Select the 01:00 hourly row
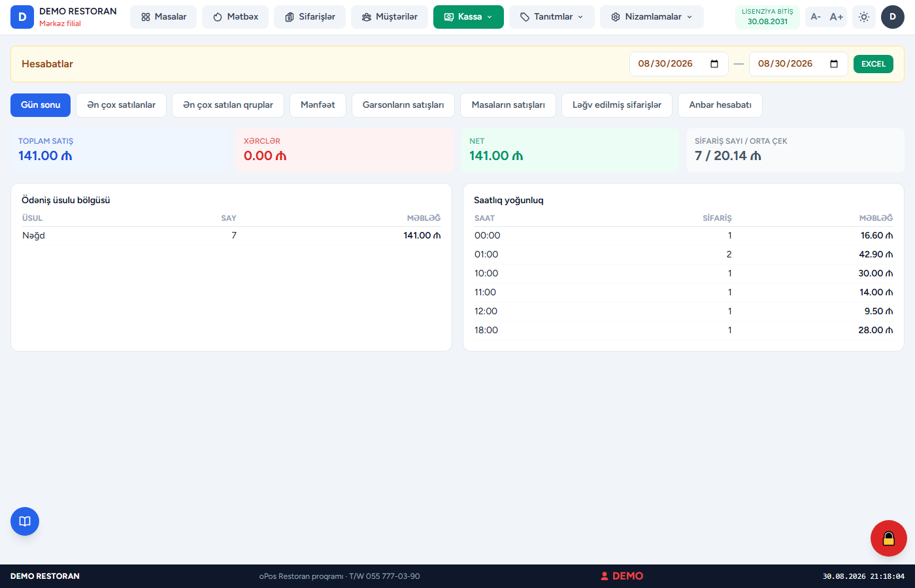 [684, 255]
